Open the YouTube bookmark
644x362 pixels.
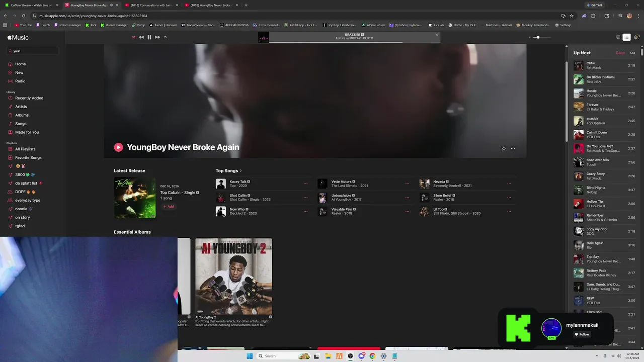(x=23, y=25)
